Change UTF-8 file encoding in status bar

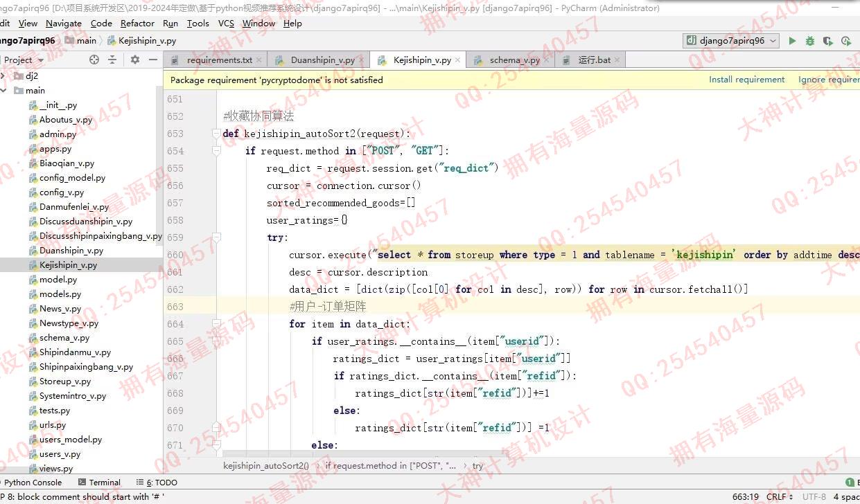814,496
